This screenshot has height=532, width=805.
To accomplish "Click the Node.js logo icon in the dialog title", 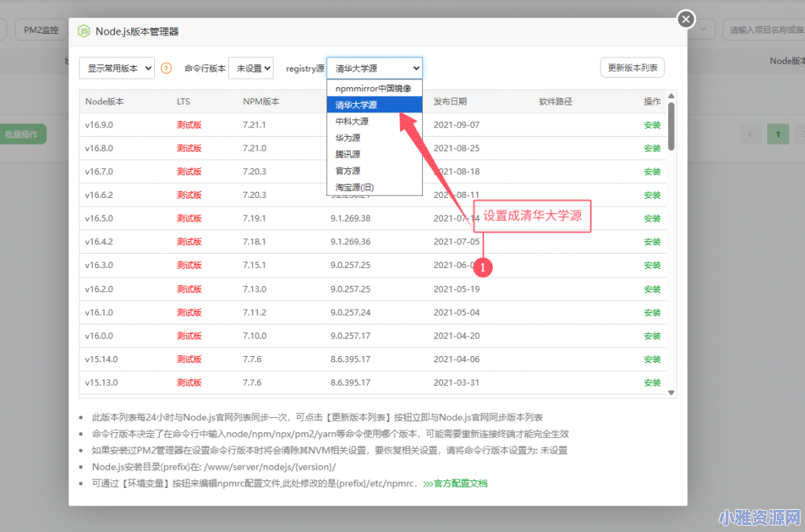I will tap(84, 31).
